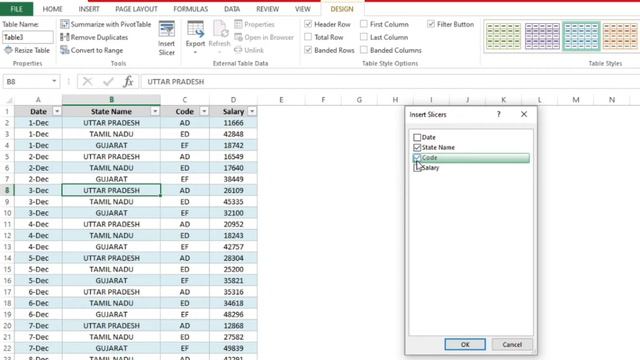640x360 pixels.
Task: Click OK in Insert Slicers dialog
Action: coord(465,344)
